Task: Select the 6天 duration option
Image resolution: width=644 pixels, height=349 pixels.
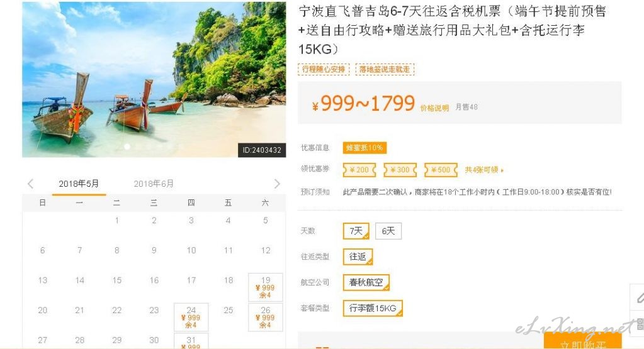Action: pos(388,231)
